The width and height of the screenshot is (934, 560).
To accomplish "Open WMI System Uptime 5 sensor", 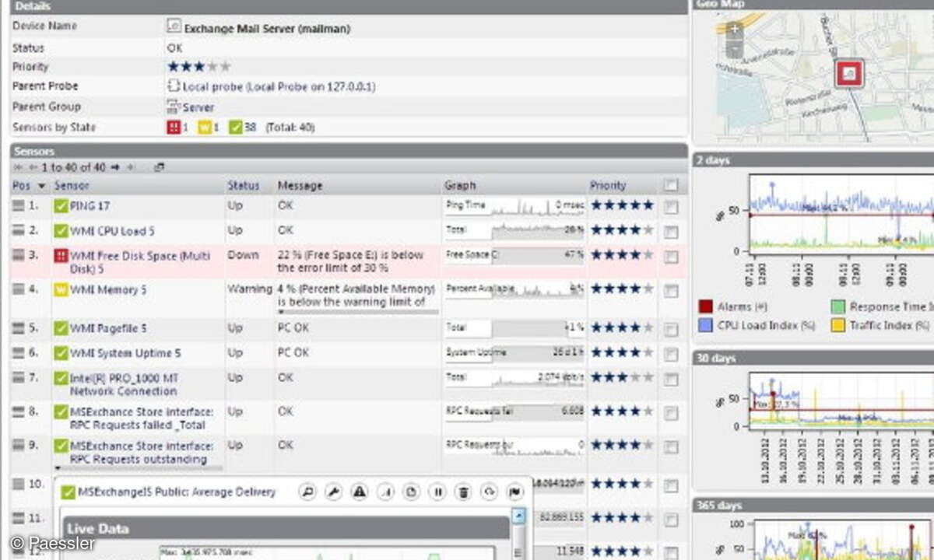I will 125,353.
